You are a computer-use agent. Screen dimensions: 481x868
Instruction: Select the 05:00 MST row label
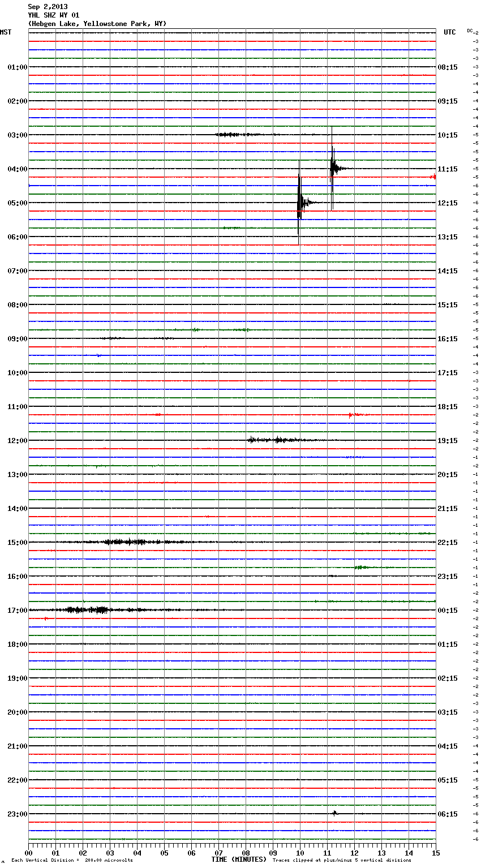coord(18,203)
